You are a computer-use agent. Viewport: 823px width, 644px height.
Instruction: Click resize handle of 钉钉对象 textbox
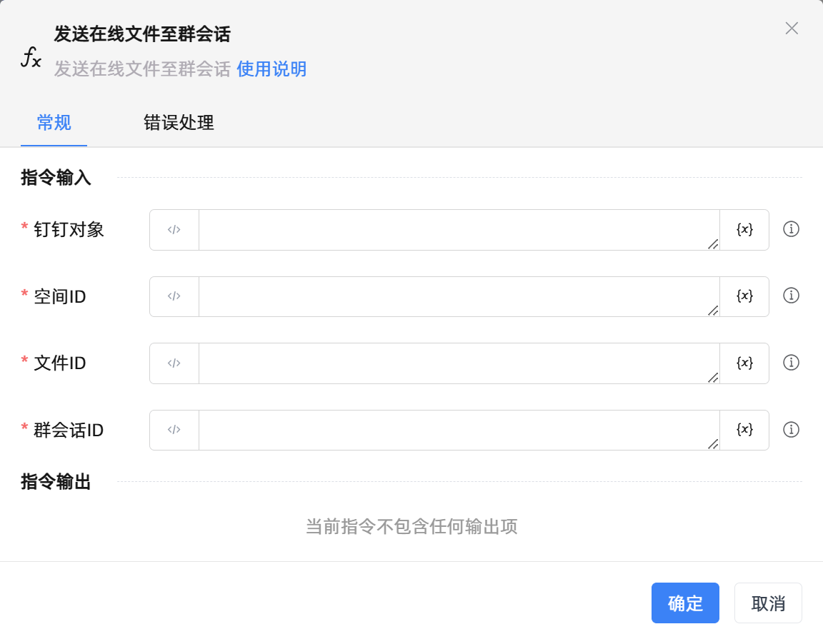click(x=713, y=244)
